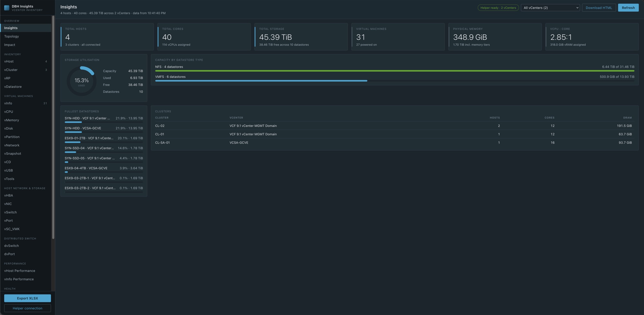Open the Helper connection button
The width and height of the screenshot is (644, 315).
coord(27,308)
